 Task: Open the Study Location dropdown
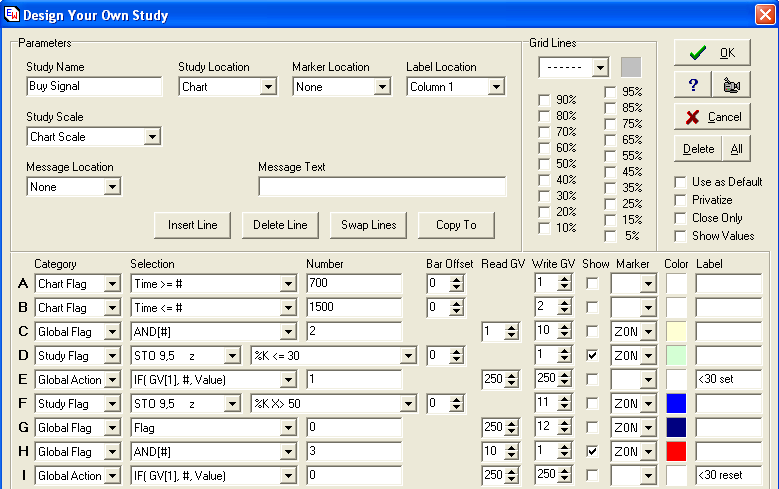click(267, 87)
